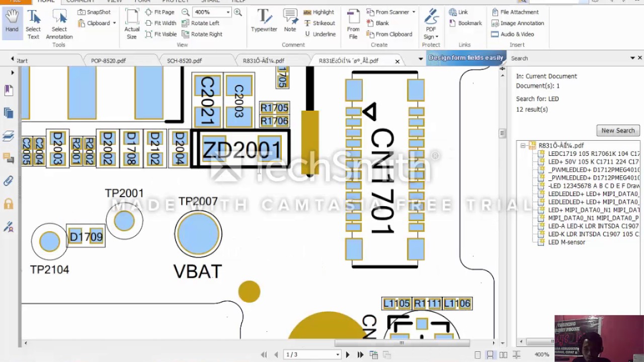Viewport: 644px width, 362px height.
Task: Close the active R831 document tab
Action: [397, 61]
